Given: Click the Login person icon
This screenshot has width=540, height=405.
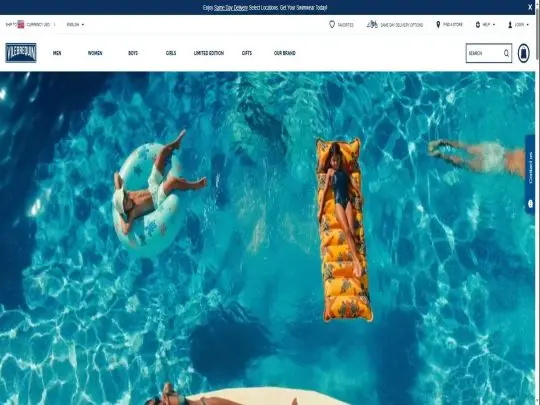Looking at the screenshot, I should point(510,24).
